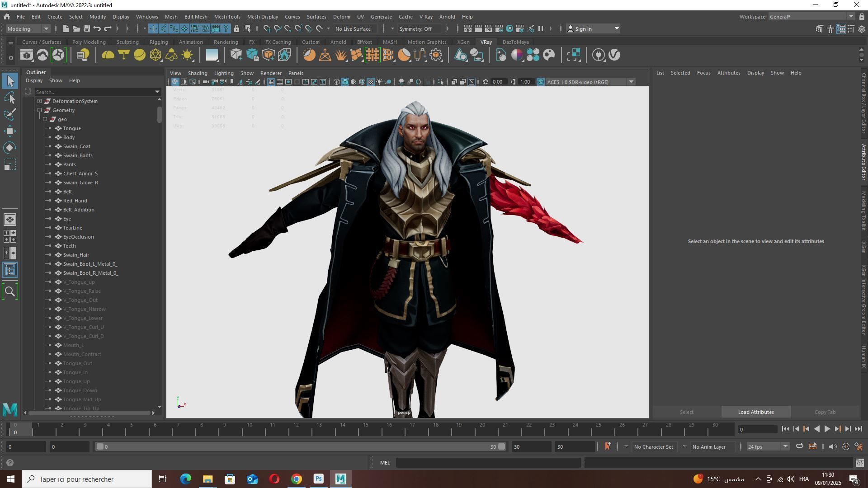Viewport: 868px width, 488px height.
Task: Activate the Lasso select tool
Action: (10, 98)
